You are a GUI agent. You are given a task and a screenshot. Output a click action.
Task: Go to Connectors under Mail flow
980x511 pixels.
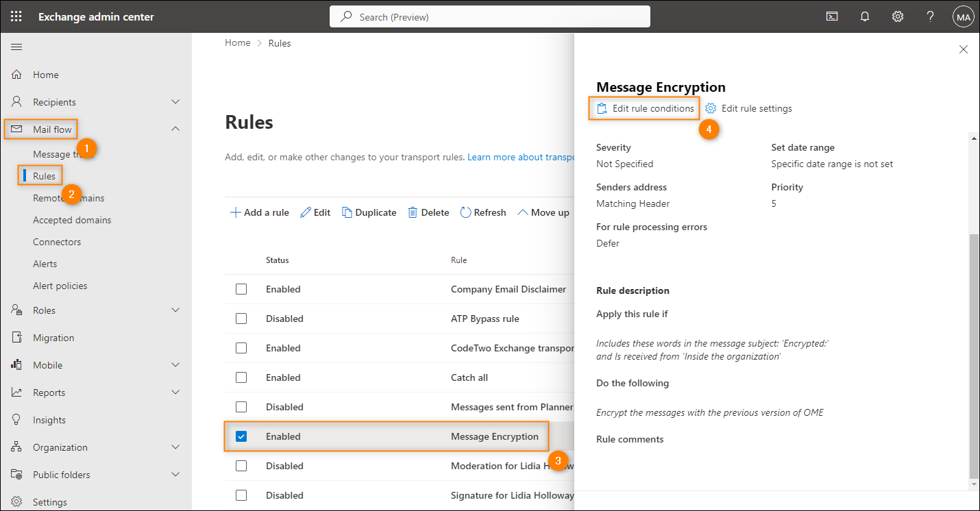tap(57, 241)
